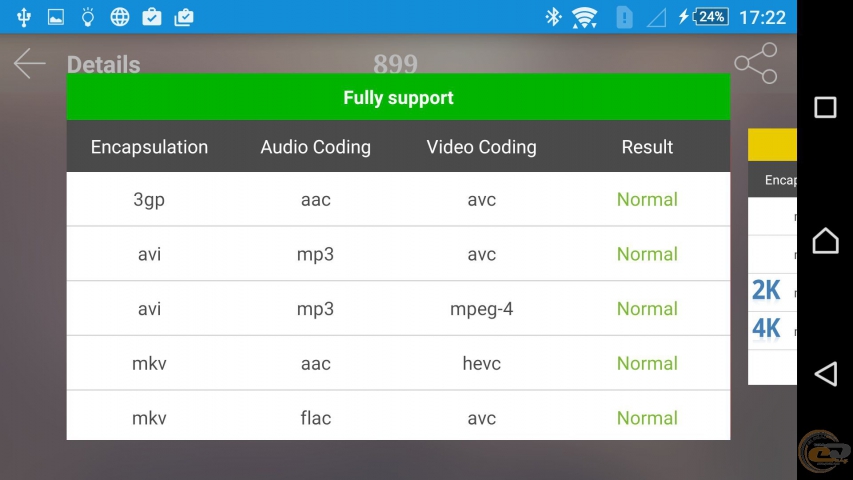Tap the Wi-Fi status icon

(584, 18)
